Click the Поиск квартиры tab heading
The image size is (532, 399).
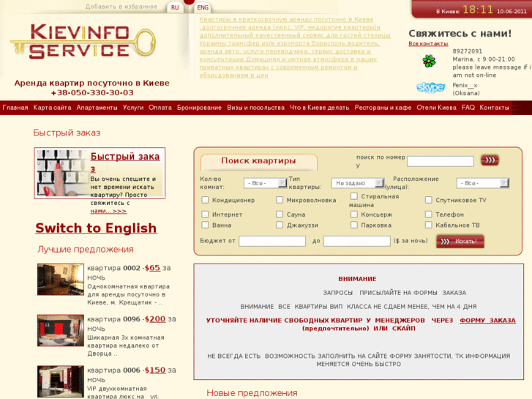pyautogui.click(x=258, y=160)
